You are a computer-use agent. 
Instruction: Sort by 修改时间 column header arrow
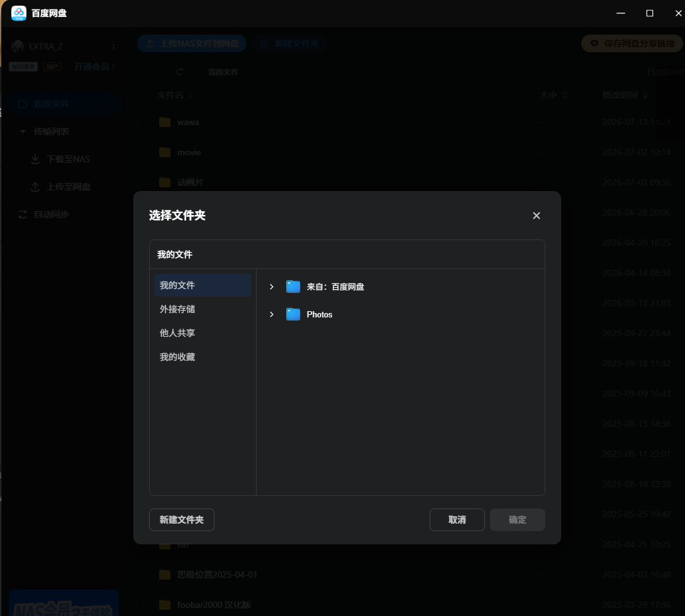645,95
